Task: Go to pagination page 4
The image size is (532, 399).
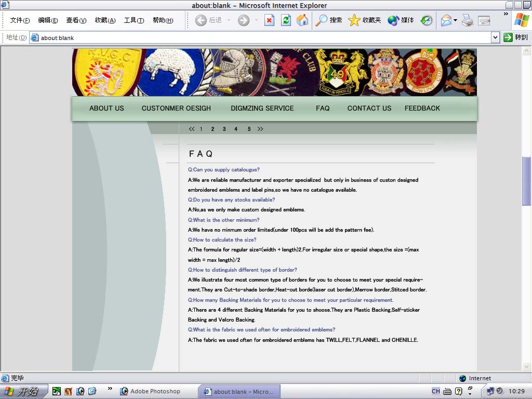Action: (236, 129)
